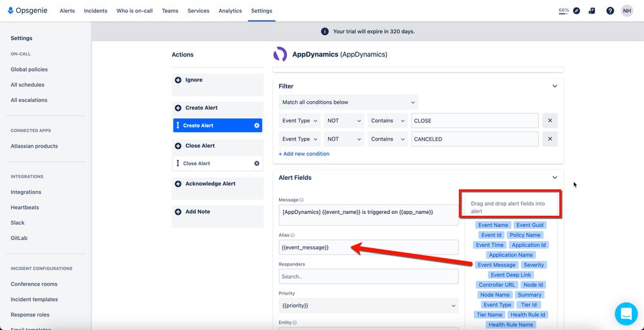This screenshot has height=330, width=644.
Task: Open Global policies in sidebar
Action: tap(29, 70)
